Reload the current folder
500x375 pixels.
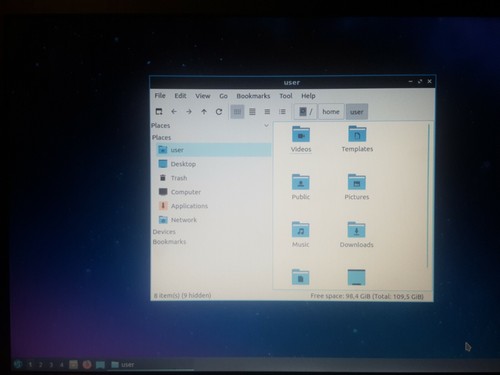coord(219,112)
